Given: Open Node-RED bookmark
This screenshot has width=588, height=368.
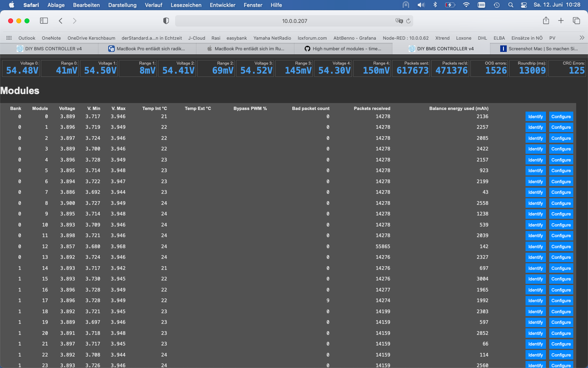Looking at the screenshot, I should (405, 38).
